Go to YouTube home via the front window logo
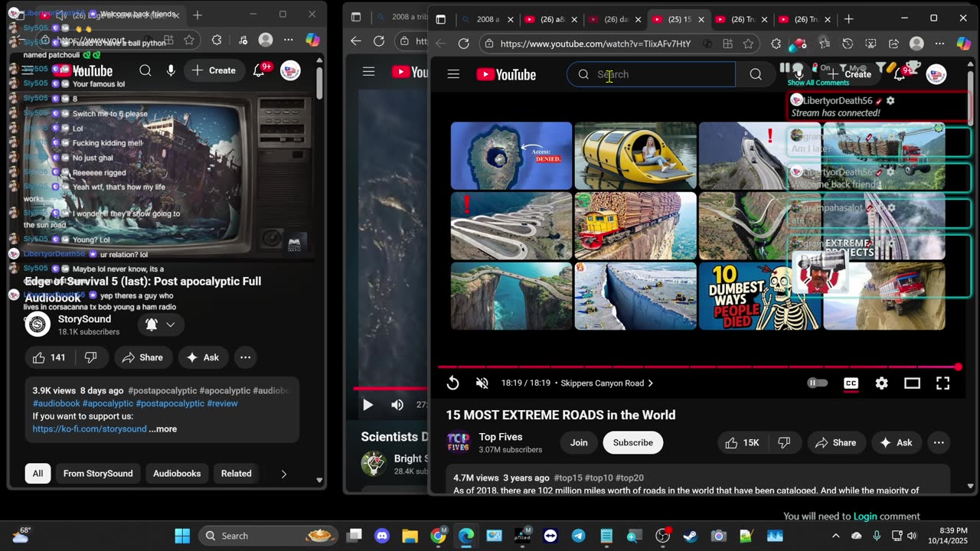This screenshot has width=980, height=551. tap(506, 74)
